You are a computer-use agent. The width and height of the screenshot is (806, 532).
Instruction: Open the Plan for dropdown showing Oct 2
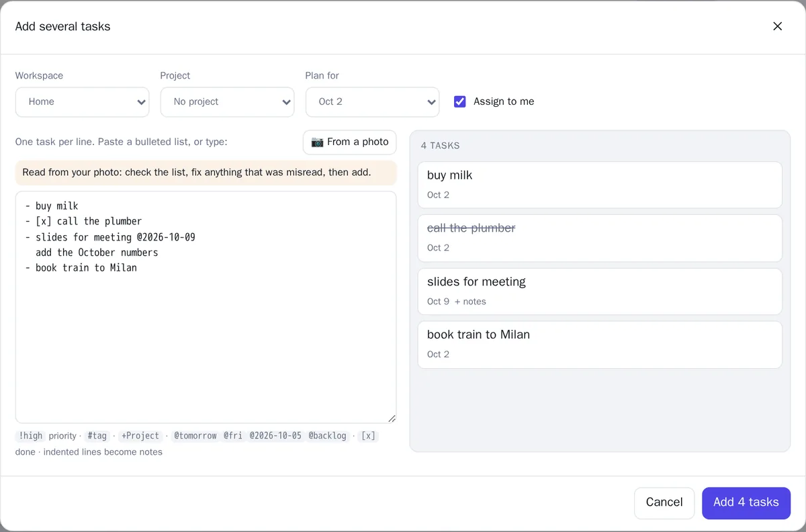click(x=372, y=102)
